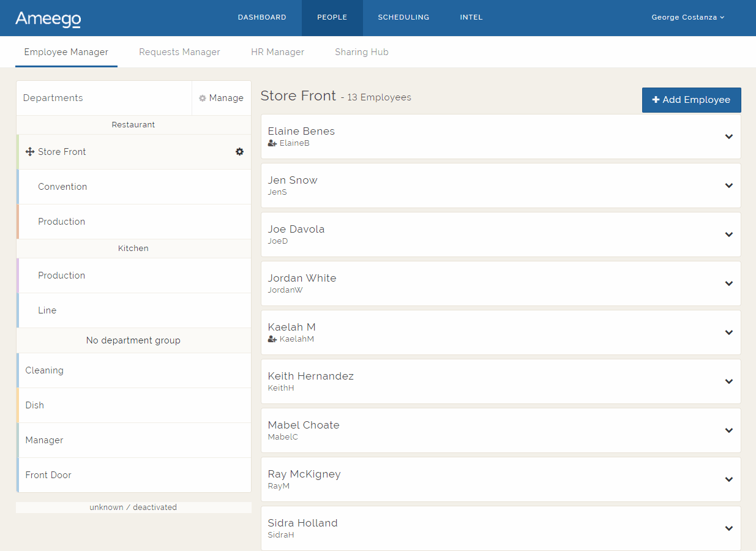Click the orange color bar of Restaurant Production

pyautogui.click(x=18, y=222)
